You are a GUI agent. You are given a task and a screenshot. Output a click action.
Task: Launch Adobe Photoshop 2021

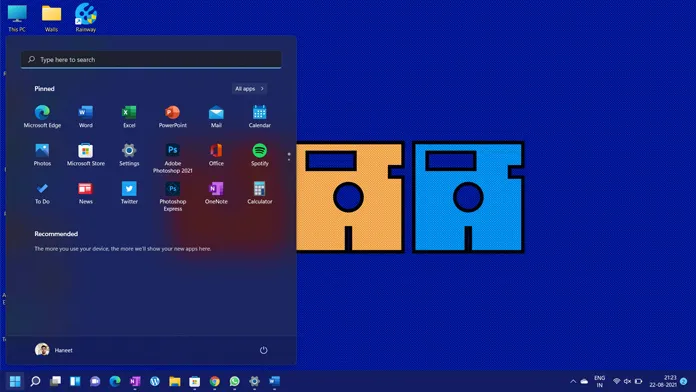(x=173, y=158)
